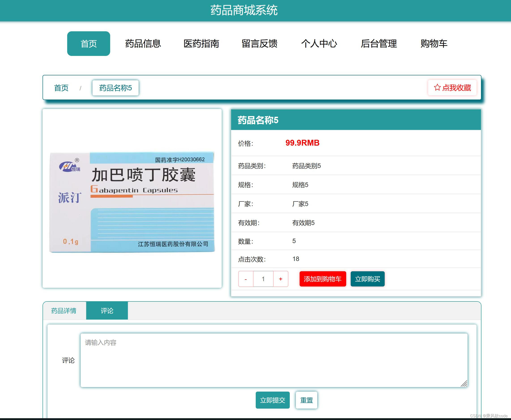Click 首页 in the breadcrumb trail
This screenshot has width=511, height=420.
pos(61,88)
